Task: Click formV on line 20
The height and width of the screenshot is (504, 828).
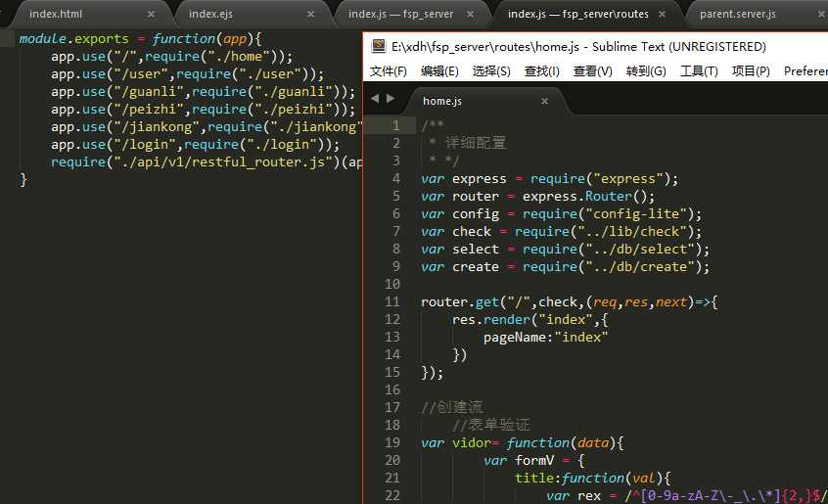Action: coord(533,461)
